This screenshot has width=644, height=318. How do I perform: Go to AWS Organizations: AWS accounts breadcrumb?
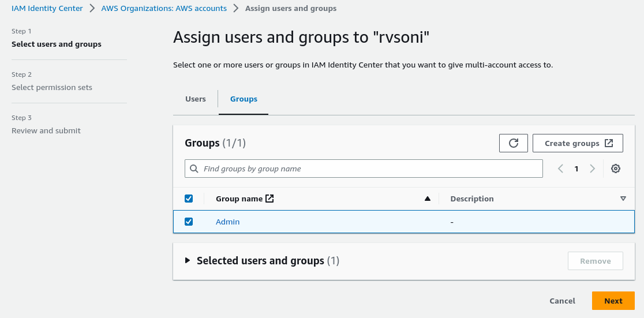coord(164,9)
